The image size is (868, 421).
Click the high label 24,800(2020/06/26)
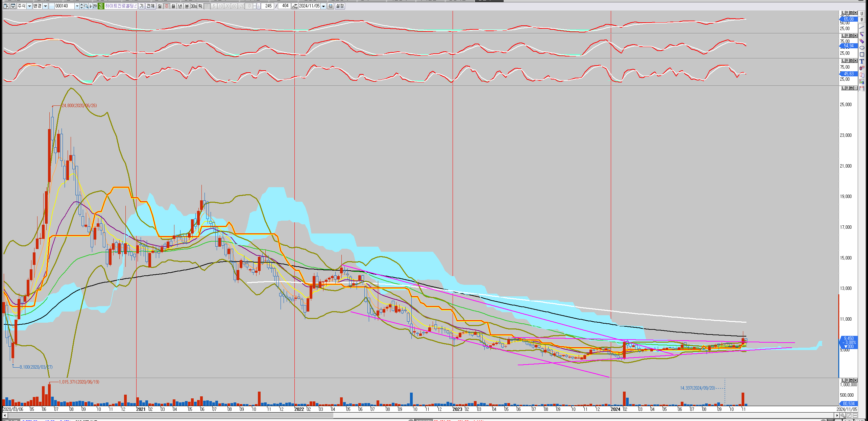[79, 105]
